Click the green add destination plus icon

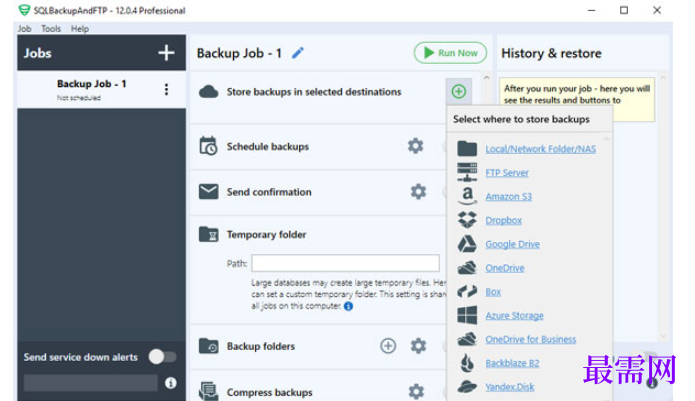pyautogui.click(x=459, y=92)
